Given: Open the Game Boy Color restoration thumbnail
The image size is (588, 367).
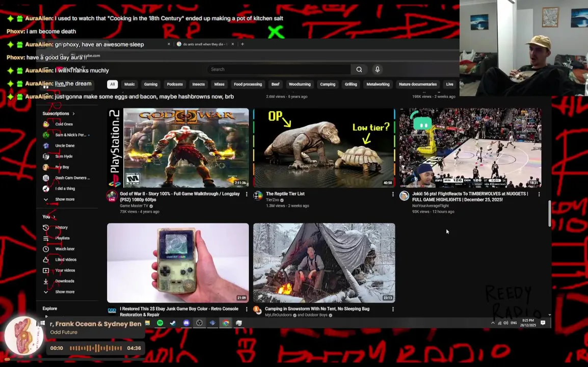Looking at the screenshot, I should point(178,263).
